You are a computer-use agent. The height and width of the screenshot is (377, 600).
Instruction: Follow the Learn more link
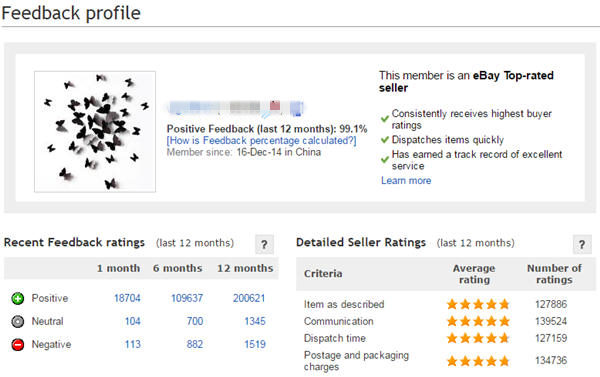pos(406,180)
